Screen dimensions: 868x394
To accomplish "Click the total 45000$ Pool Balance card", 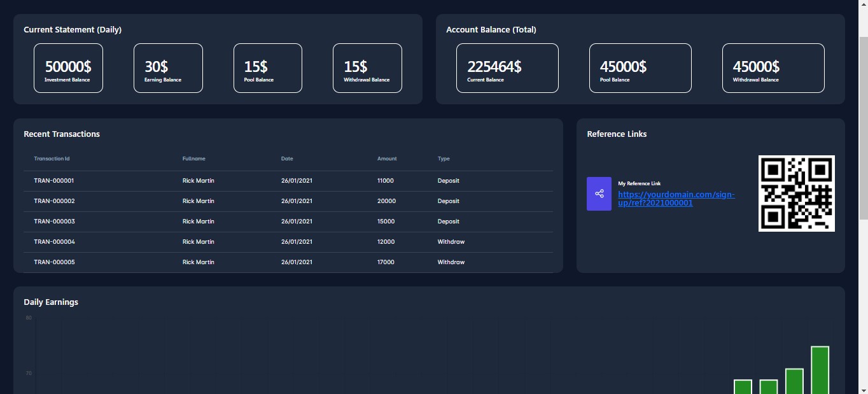I will click(x=640, y=68).
